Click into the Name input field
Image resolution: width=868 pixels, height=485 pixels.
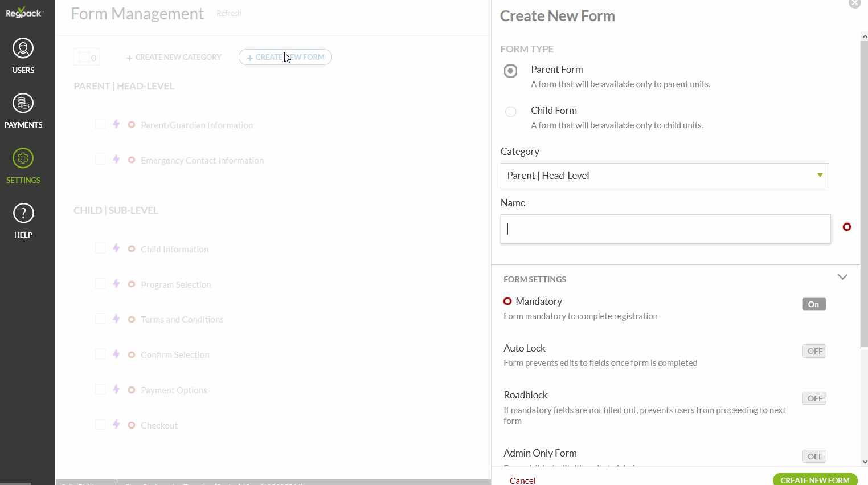point(665,229)
